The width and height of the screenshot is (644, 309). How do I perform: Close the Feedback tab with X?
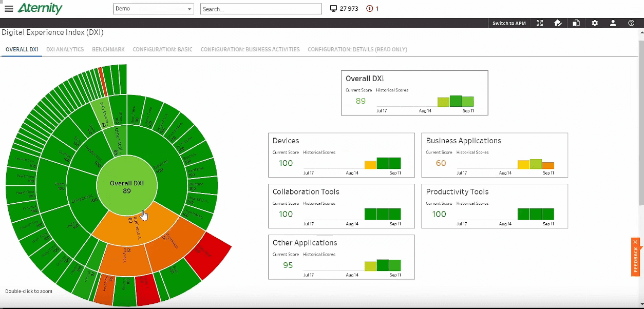[635, 242]
